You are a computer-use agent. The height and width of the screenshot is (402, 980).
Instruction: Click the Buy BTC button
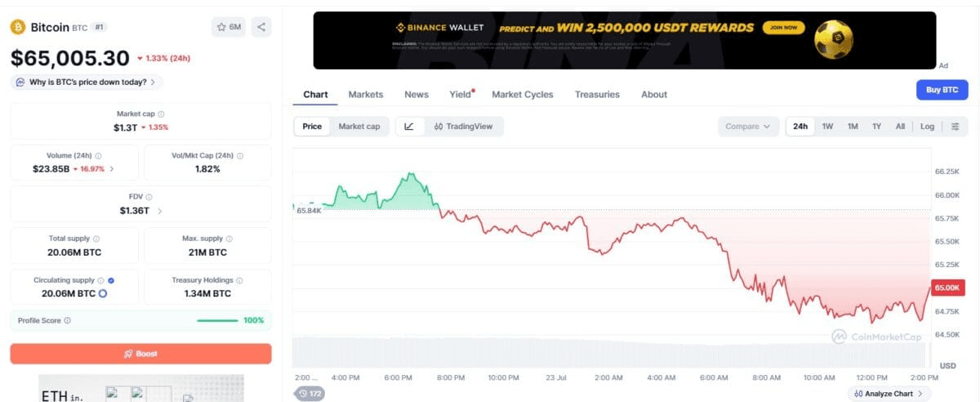942,90
